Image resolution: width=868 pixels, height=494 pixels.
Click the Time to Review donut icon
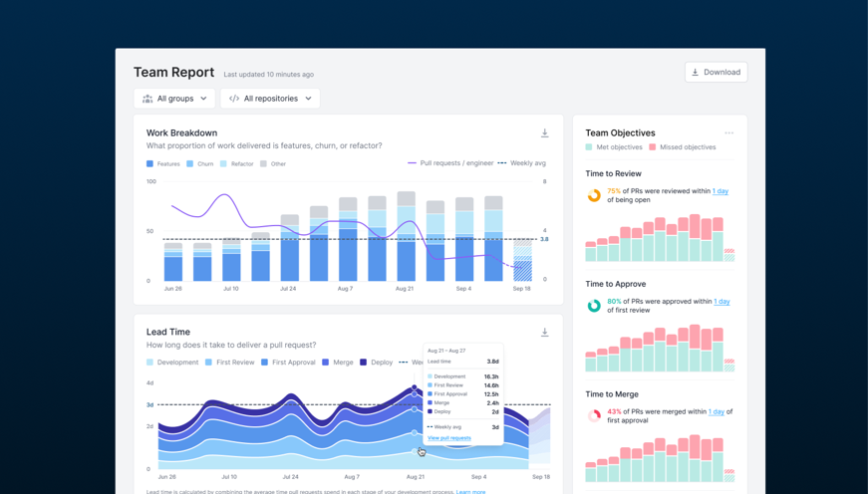point(594,195)
